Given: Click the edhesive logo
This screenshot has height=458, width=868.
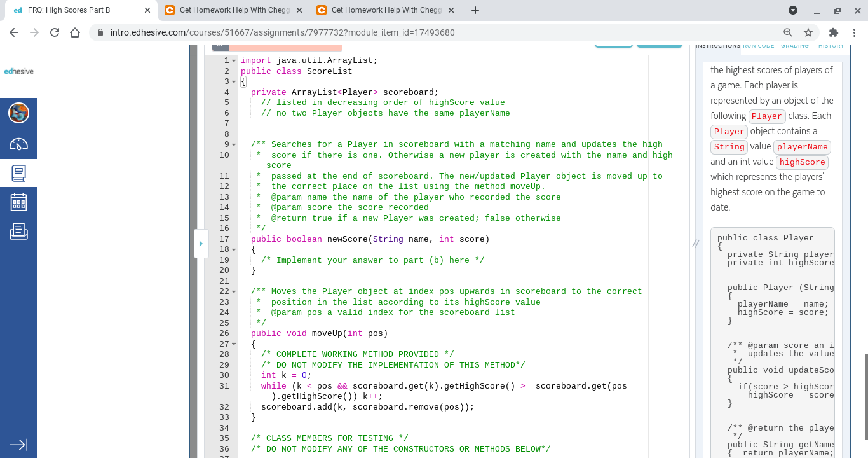Looking at the screenshot, I should click(18, 71).
